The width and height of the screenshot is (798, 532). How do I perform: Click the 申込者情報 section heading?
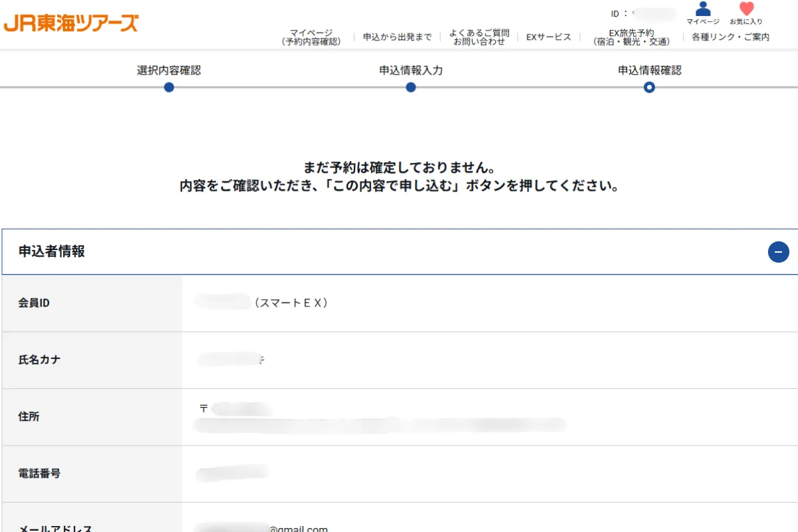coord(52,251)
